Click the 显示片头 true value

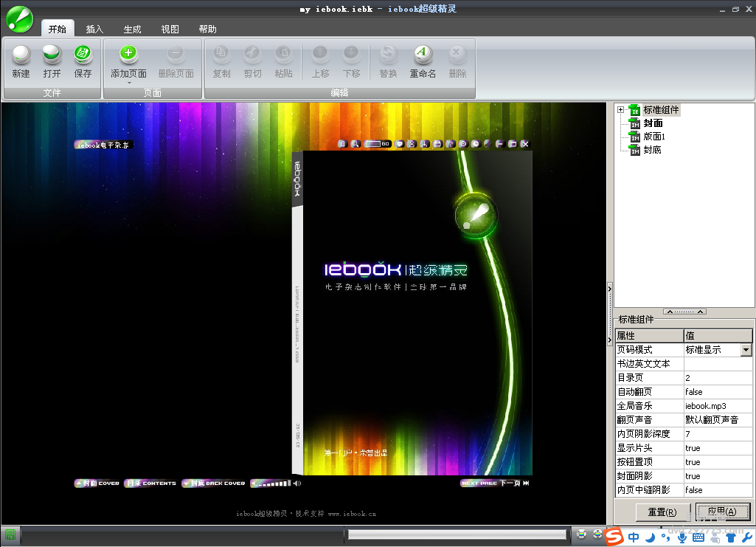tap(718, 447)
